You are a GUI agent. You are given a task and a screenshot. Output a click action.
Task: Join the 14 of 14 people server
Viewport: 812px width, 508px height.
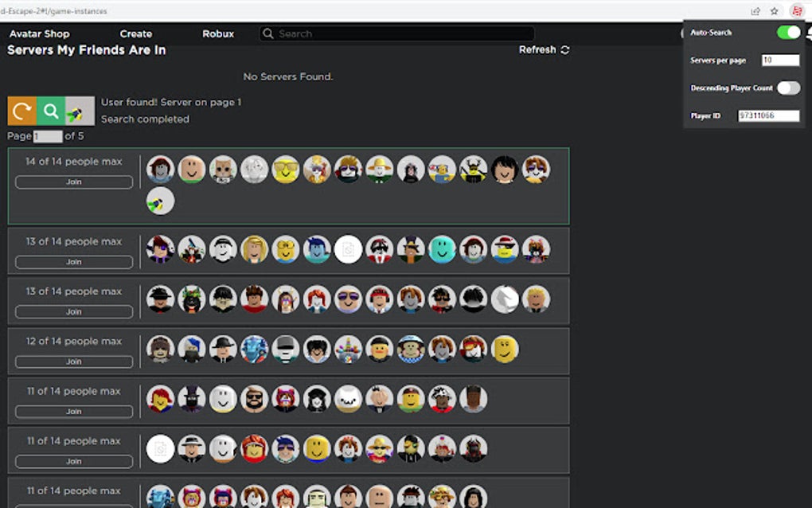coord(74,182)
